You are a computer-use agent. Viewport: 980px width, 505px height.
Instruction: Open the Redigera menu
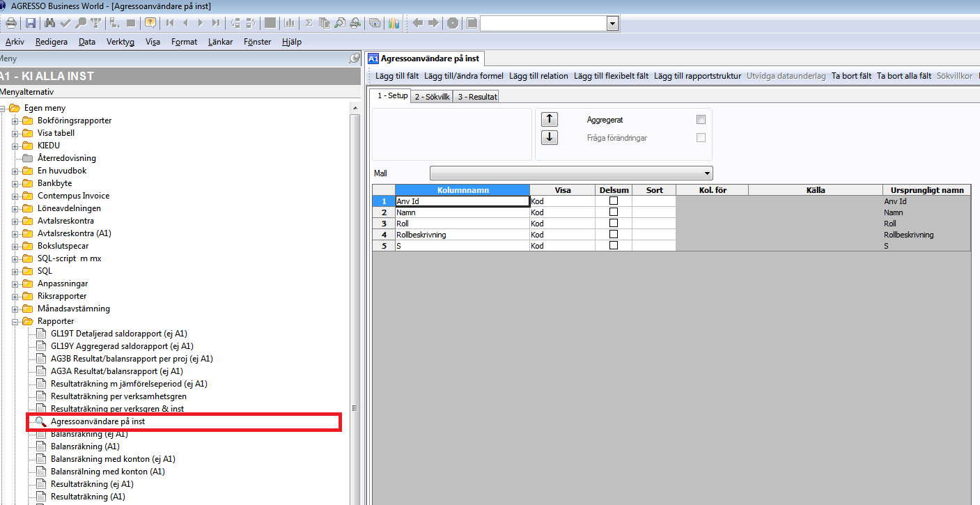[52, 42]
